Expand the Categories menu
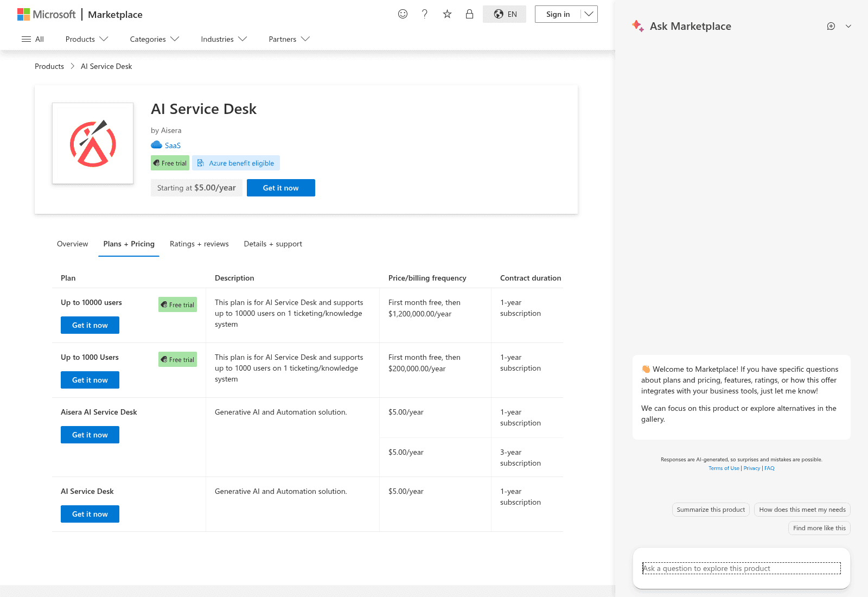This screenshot has height=597, width=868. [155, 39]
